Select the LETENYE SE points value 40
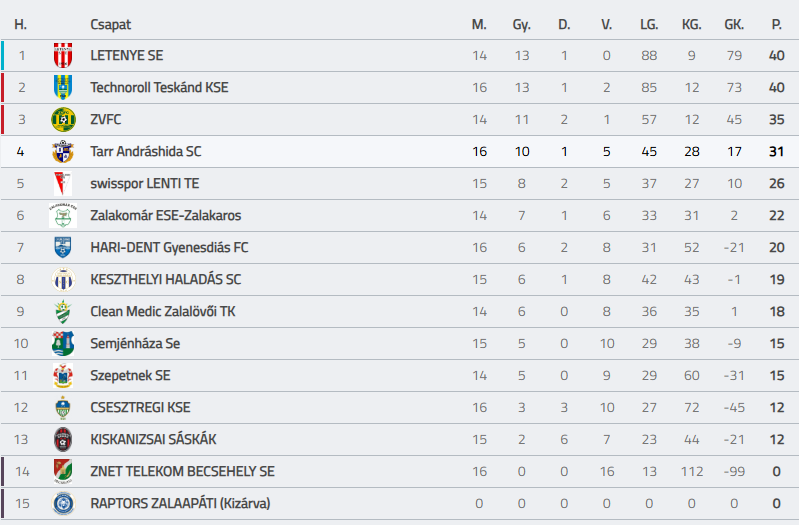 tap(776, 56)
